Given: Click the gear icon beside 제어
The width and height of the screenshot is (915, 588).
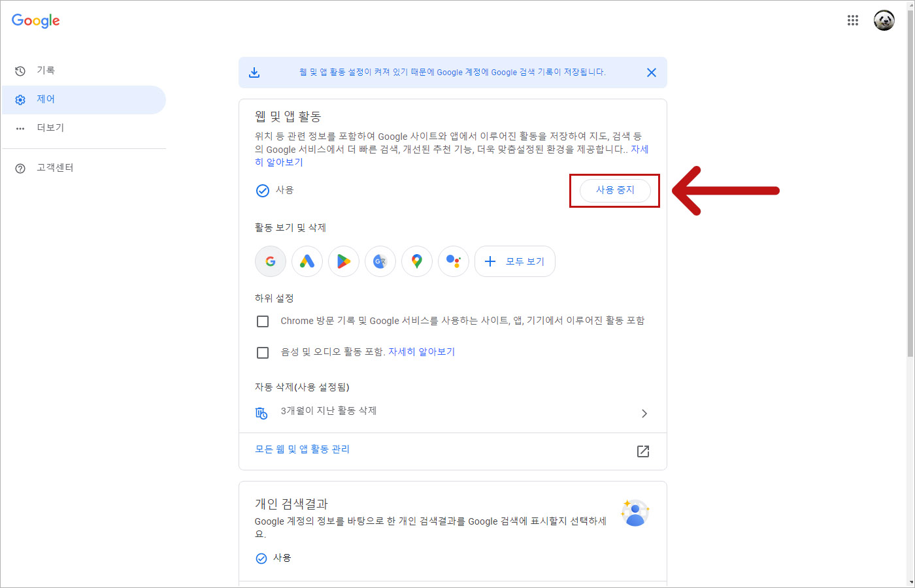Looking at the screenshot, I should coord(20,100).
